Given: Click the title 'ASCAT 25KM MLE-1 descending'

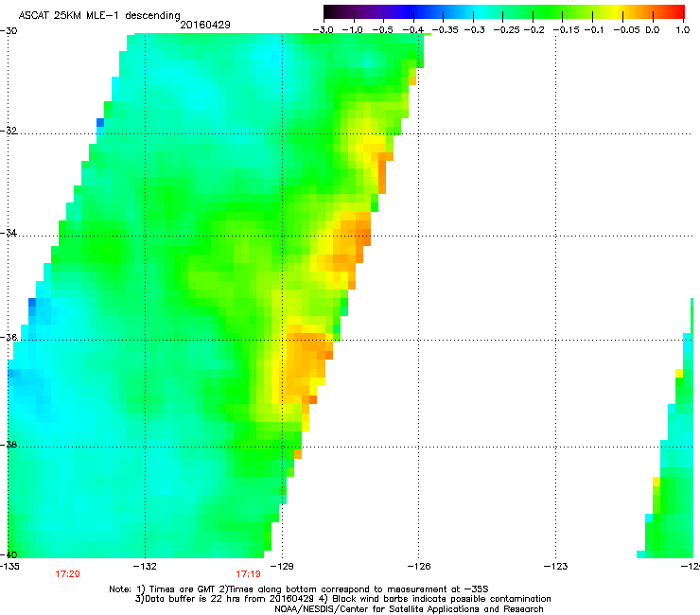Looking at the screenshot, I should (x=99, y=16).
